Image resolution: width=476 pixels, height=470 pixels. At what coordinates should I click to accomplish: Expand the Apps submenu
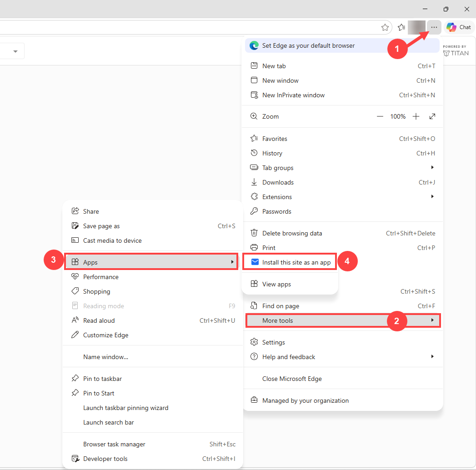[151, 262]
